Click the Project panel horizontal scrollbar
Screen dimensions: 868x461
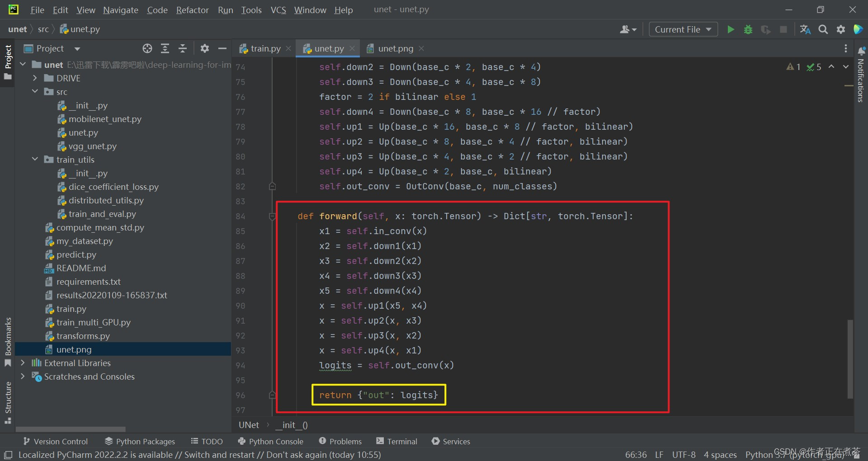click(x=71, y=429)
